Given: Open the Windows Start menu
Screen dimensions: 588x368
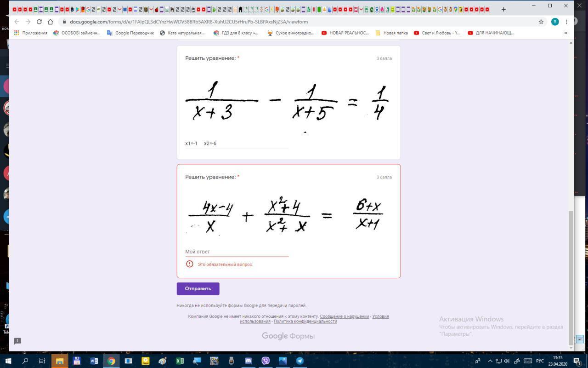Looking at the screenshot, I should click(8, 361).
